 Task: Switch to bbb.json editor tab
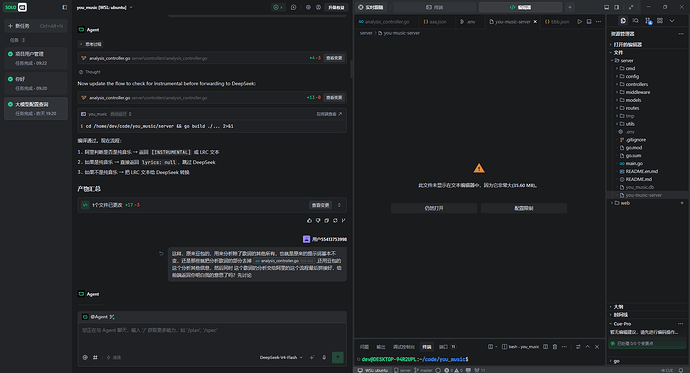(557, 22)
